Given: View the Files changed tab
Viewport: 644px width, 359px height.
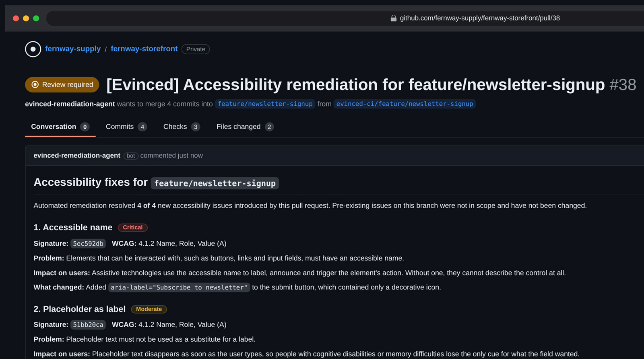Looking at the screenshot, I should pos(245,127).
